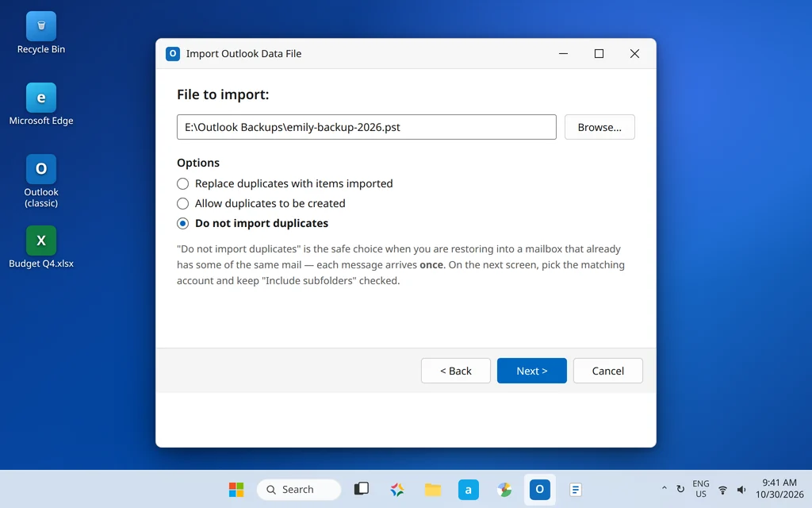Click the taskbar Search box
Screen dimensions: 812x508
299,489
